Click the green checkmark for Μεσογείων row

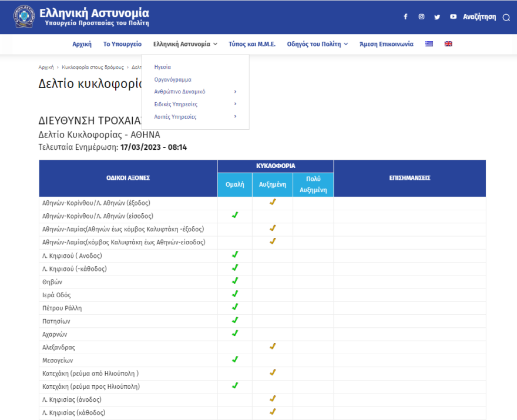point(235,359)
